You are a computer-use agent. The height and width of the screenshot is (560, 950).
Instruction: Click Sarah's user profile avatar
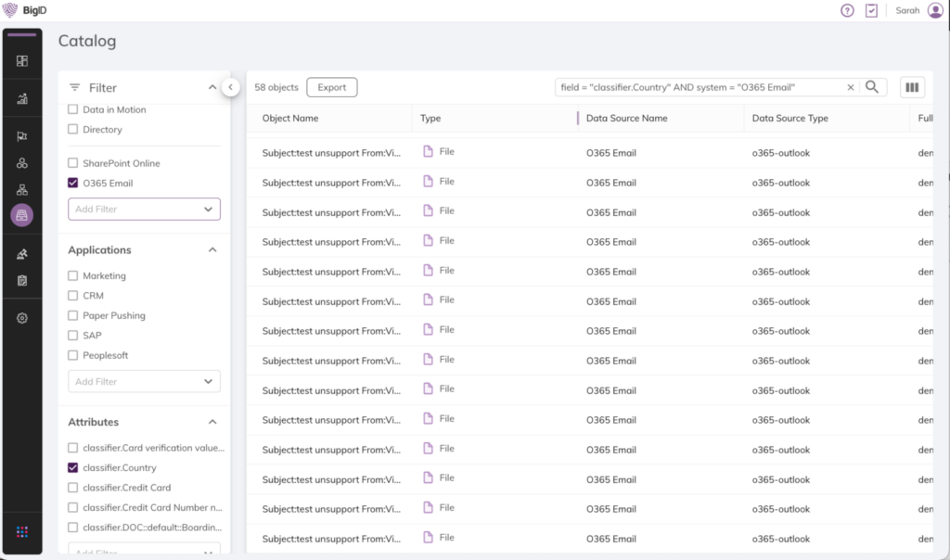point(934,11)
